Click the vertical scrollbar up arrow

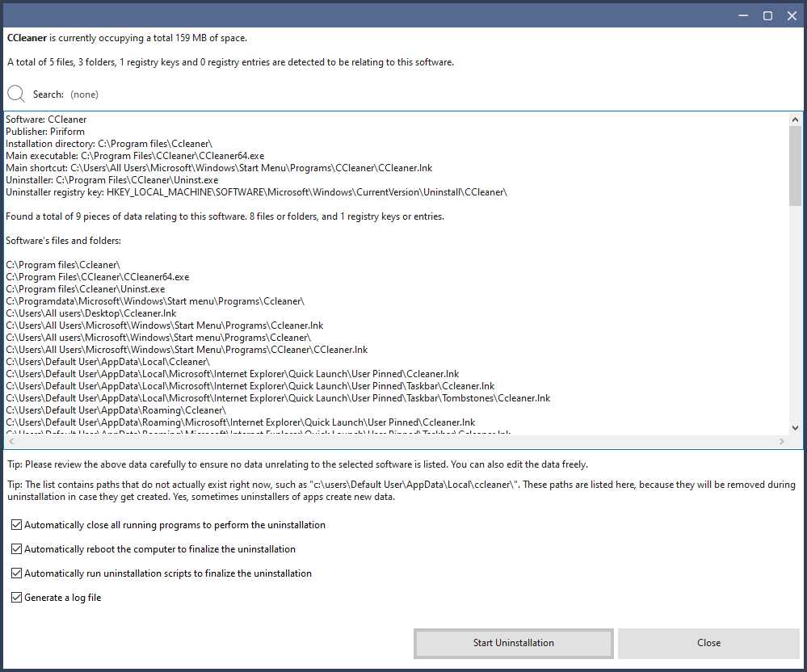pos(795,120)
